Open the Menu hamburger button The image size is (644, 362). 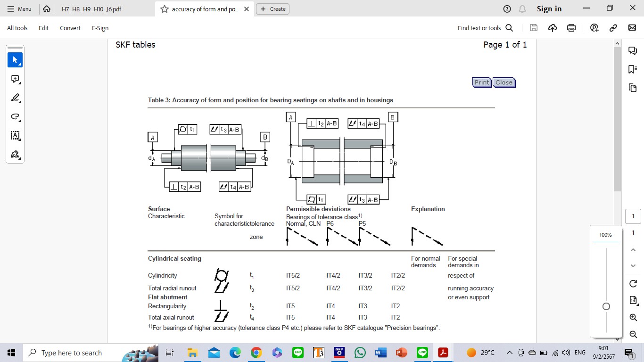(19, 9)
